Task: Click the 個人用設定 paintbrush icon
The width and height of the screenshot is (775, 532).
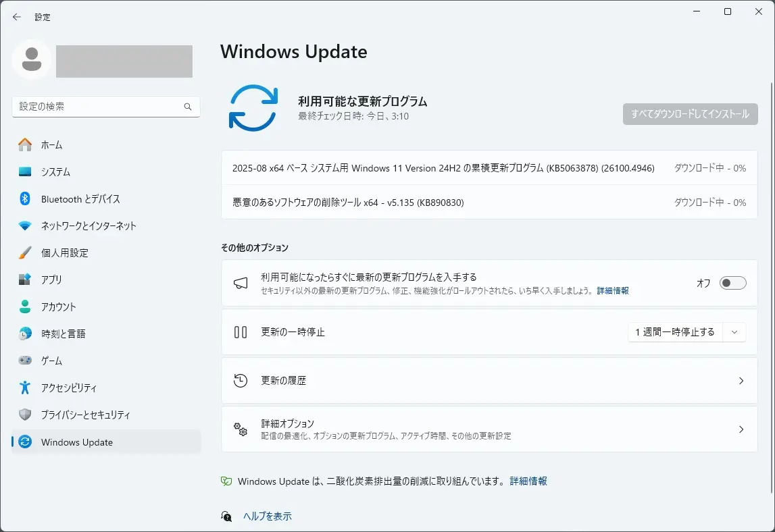Action: click(x=25, y=252)
